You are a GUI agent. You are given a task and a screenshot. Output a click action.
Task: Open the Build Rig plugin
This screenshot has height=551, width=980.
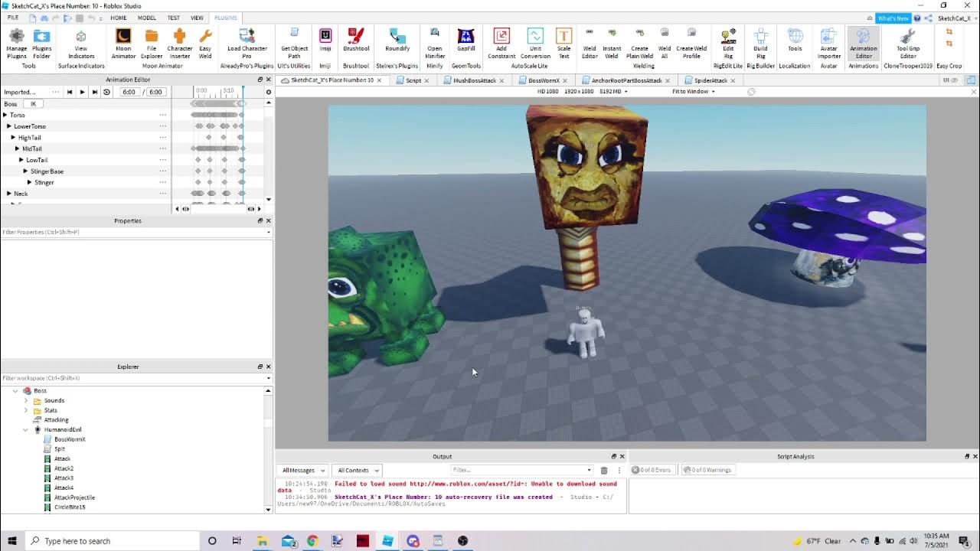760,44
